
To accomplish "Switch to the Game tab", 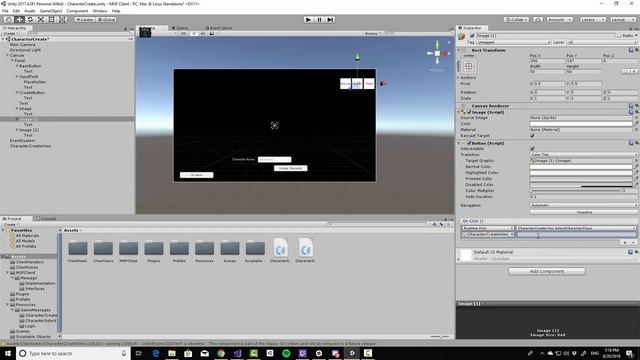I will click(x=180, y=28).
